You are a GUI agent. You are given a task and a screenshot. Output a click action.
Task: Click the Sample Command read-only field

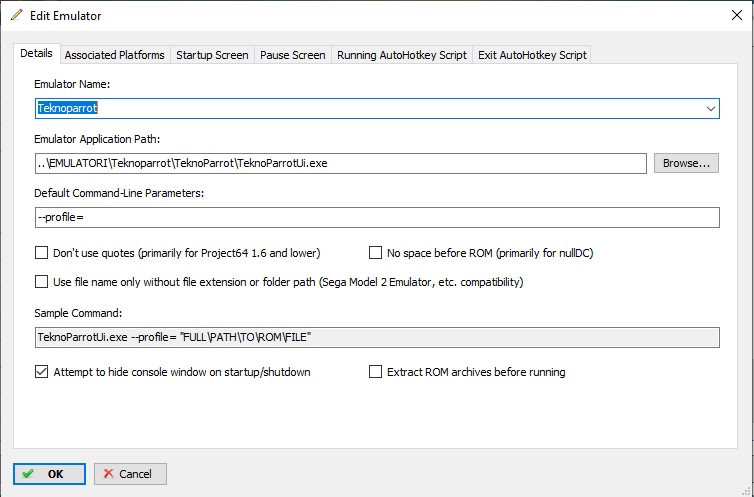[x=377, y=337]
